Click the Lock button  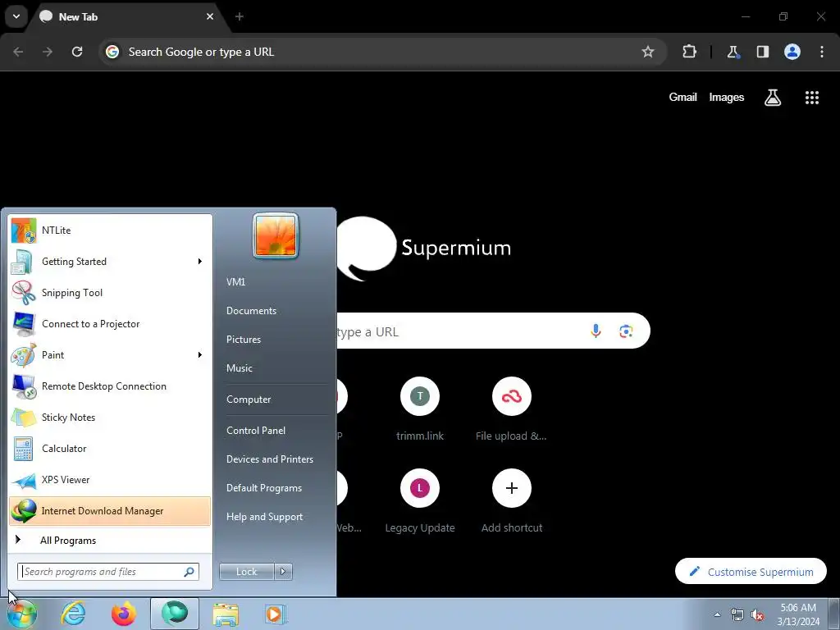(247, 572)
